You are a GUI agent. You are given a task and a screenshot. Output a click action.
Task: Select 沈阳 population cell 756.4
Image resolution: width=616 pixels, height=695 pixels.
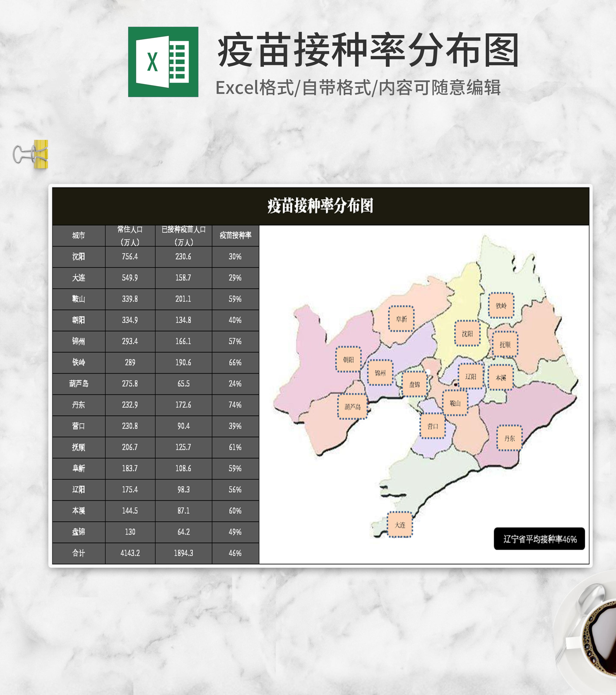(x=130, y=257)
